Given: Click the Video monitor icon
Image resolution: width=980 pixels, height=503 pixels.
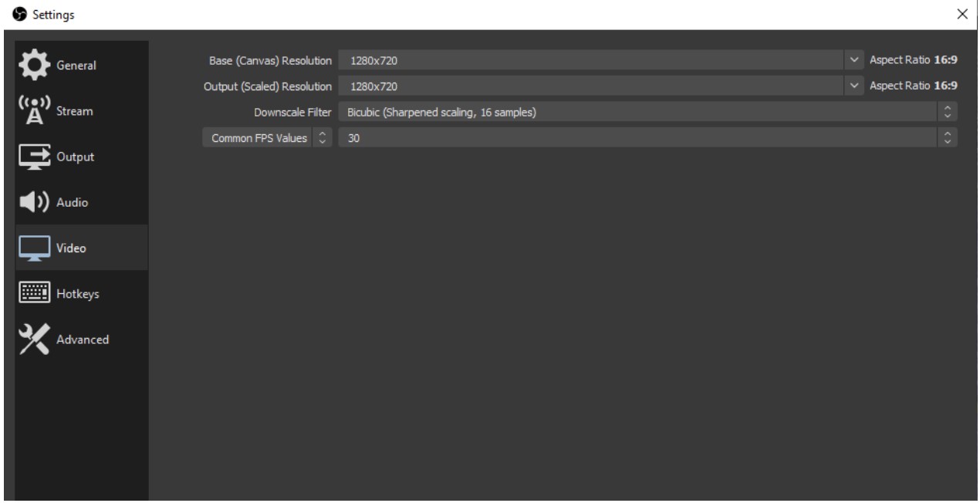Looking at the screenshot, I should pos(34,248).
